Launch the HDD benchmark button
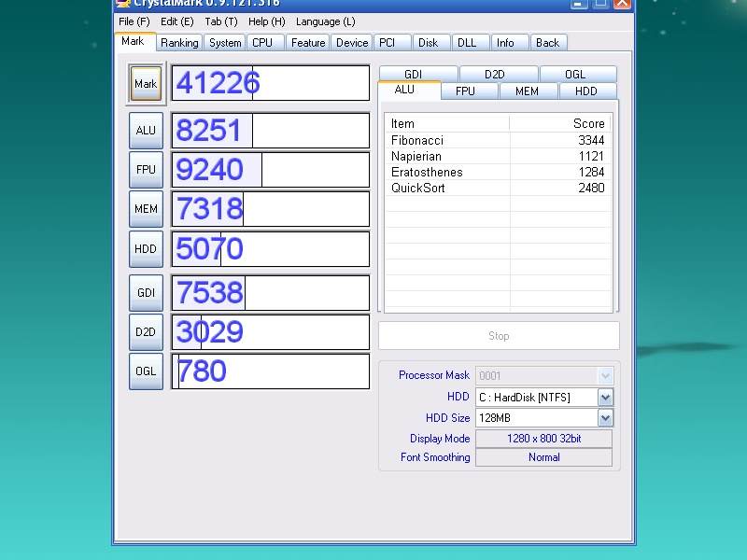 pyautogui.click(x=146, y=249)
